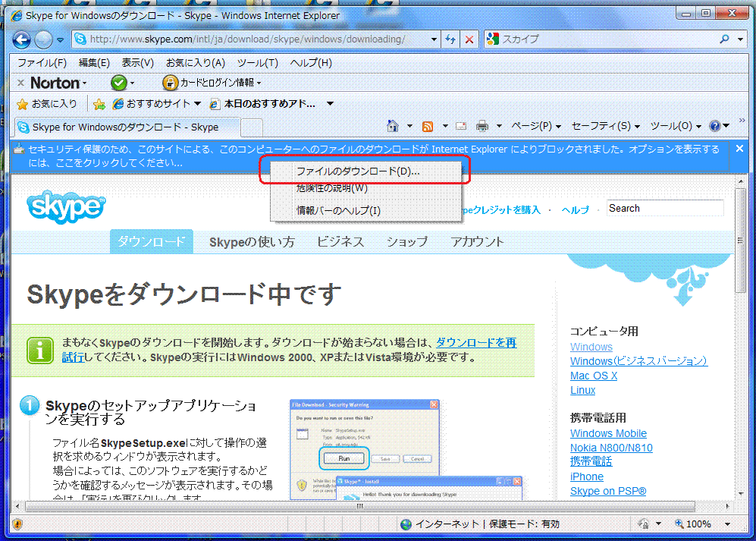
Task: Click the ダウンロードを再試行 retry link
Action: [x=476, y=343]
